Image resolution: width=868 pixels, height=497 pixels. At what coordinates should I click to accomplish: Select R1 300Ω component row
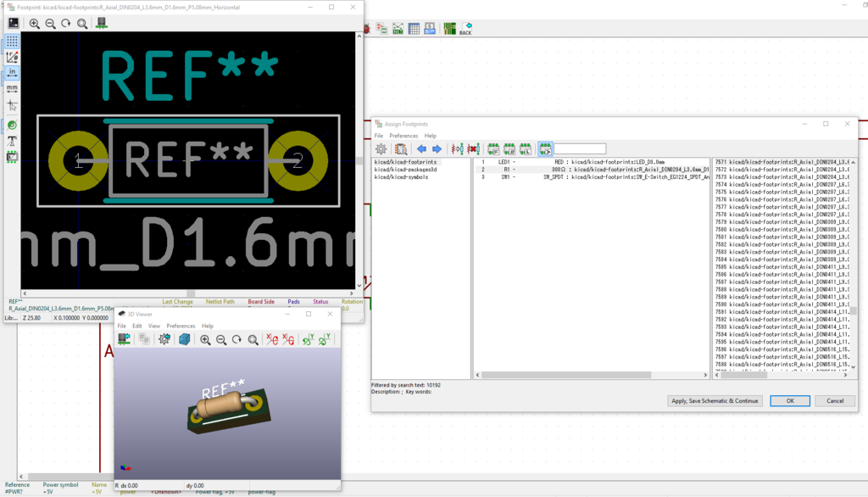591,170
